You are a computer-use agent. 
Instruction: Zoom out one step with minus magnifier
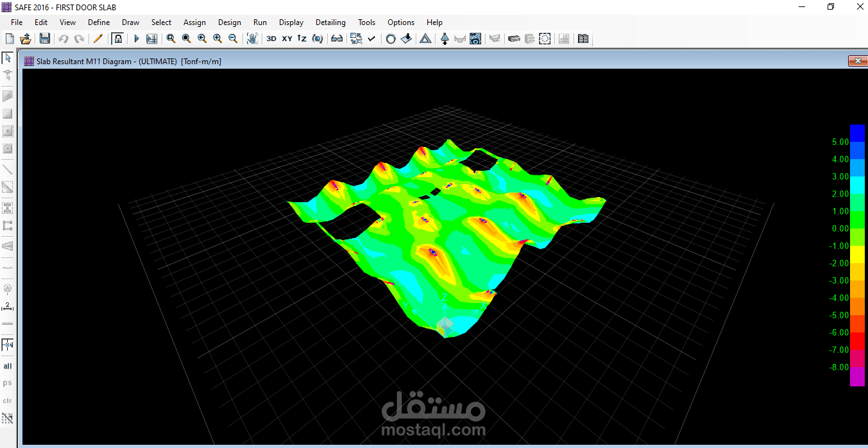pyautogui.click(x=233, y=39)
